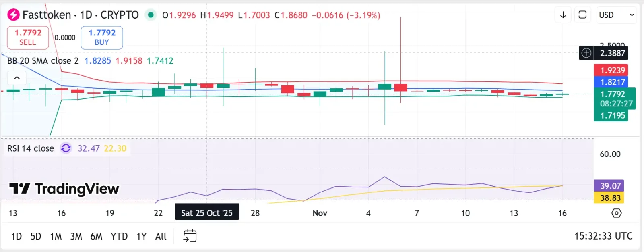Select the 1D time range
The width and height of the screenshot is (644, 252).
16,236
